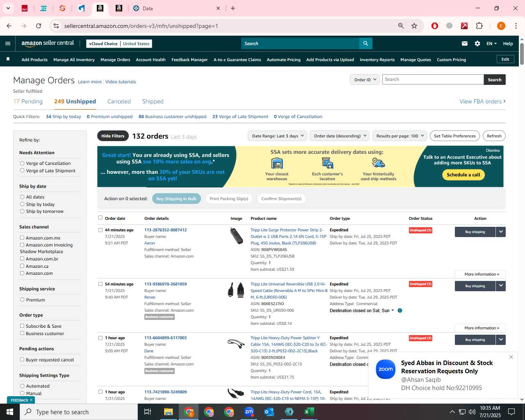Click the Zoom logo in the notification
The width and height of the screenshot is (525, 420).
click(386, 369)
